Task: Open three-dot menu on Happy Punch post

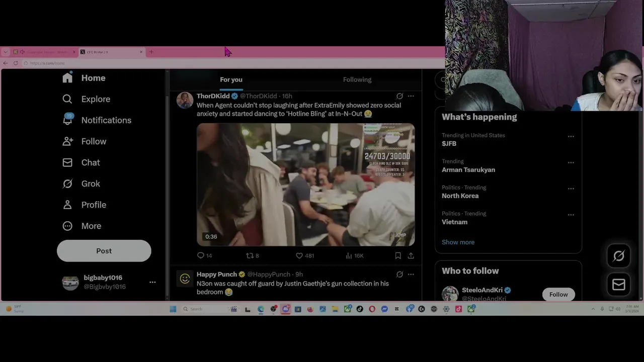Action: point(411,275)
